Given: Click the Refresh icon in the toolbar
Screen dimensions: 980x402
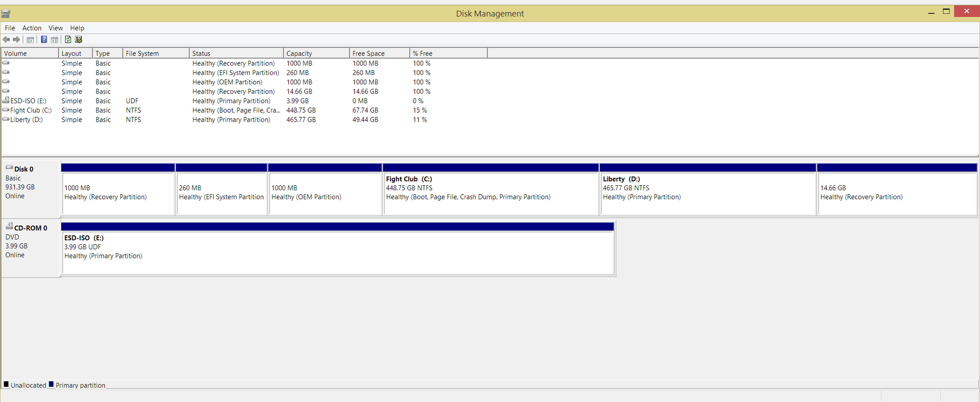Looking at the screenshot, I should [68, 40].
